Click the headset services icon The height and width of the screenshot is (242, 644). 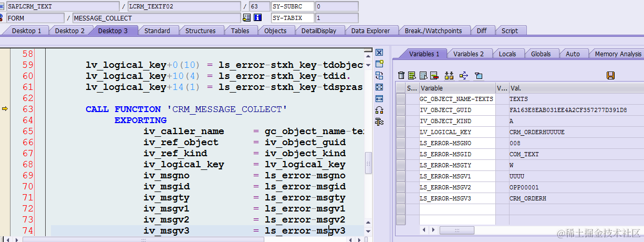[379, 110]
